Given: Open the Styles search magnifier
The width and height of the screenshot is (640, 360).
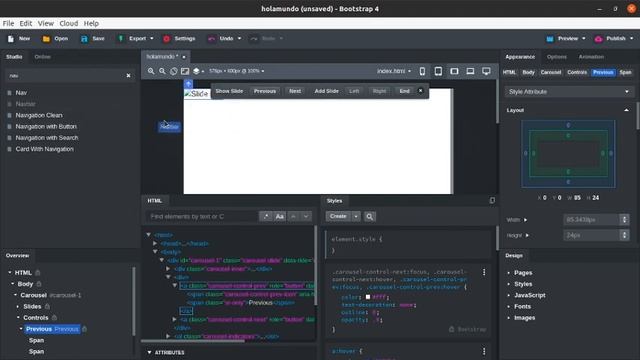Looking at the screenshot, I should [x=370, y=216].
